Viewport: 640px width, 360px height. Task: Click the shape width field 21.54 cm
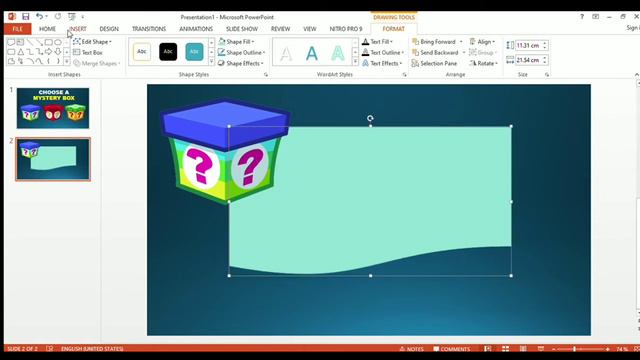coord(528,60)
